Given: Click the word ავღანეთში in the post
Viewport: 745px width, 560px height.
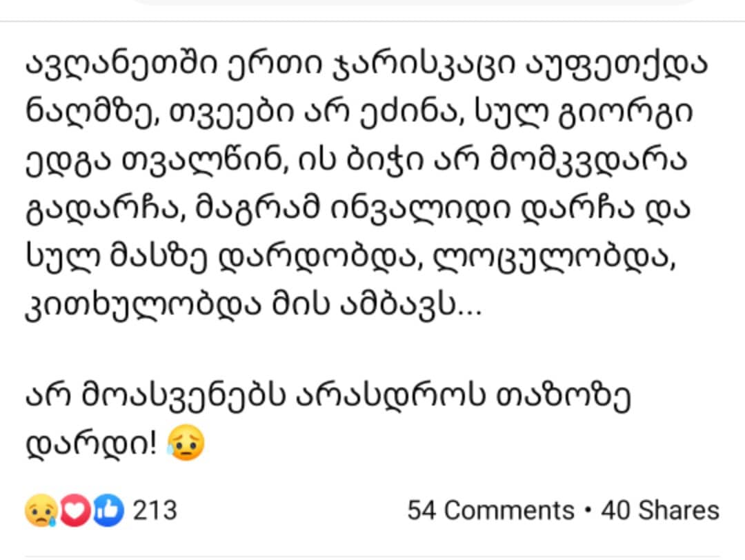Looking at the screenshot, I should point(121,63).
